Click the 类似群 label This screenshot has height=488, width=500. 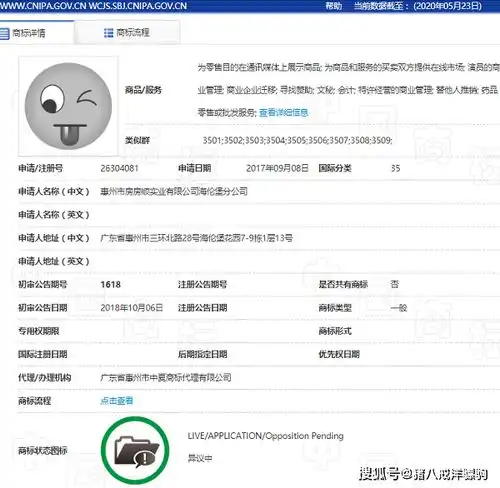137,140
